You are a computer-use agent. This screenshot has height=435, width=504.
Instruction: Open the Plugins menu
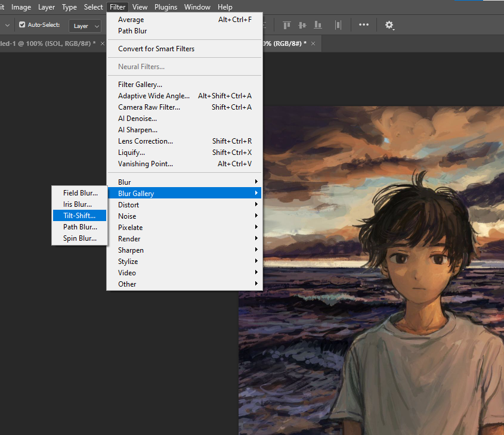[166, 7]
